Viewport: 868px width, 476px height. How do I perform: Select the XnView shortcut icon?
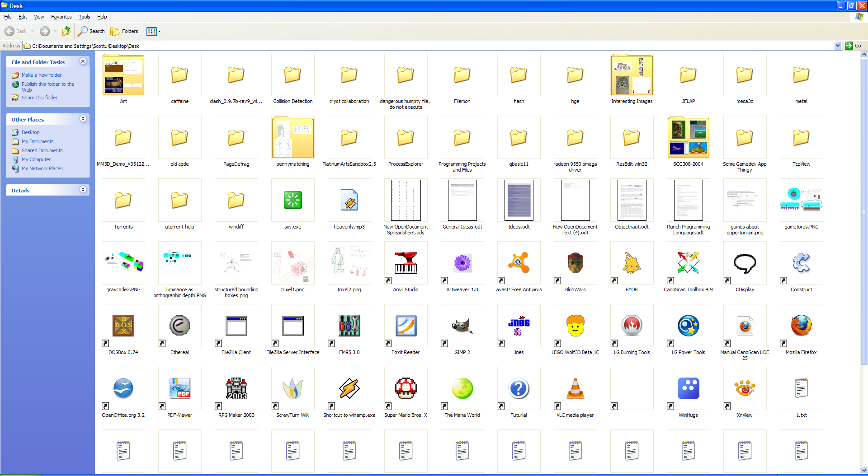tap(745, 389)
